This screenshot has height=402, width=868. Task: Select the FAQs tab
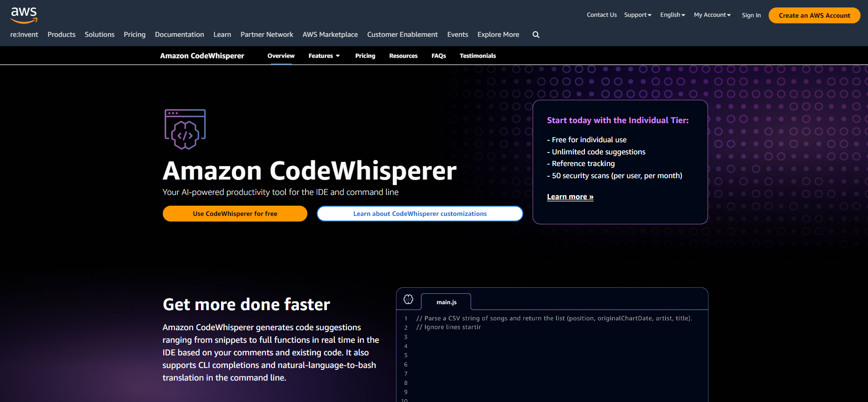[439, 55]
